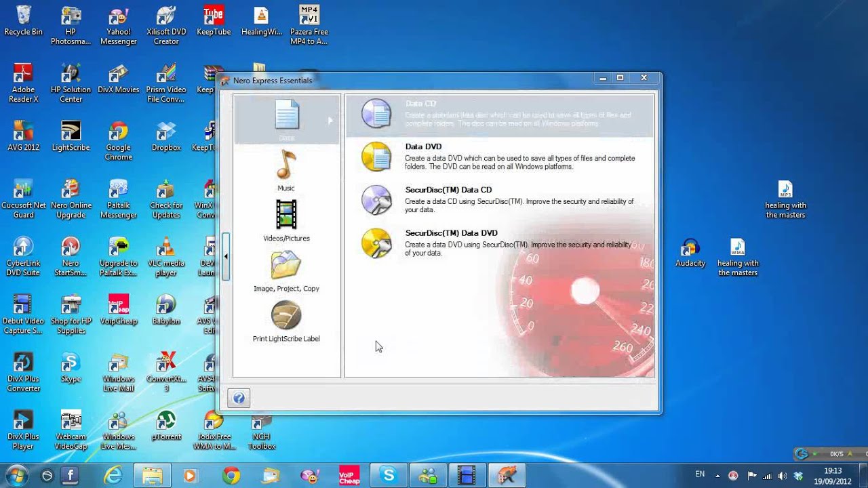
Task: Open VoipCheap desktop shortcut
Action: [118, 309]
